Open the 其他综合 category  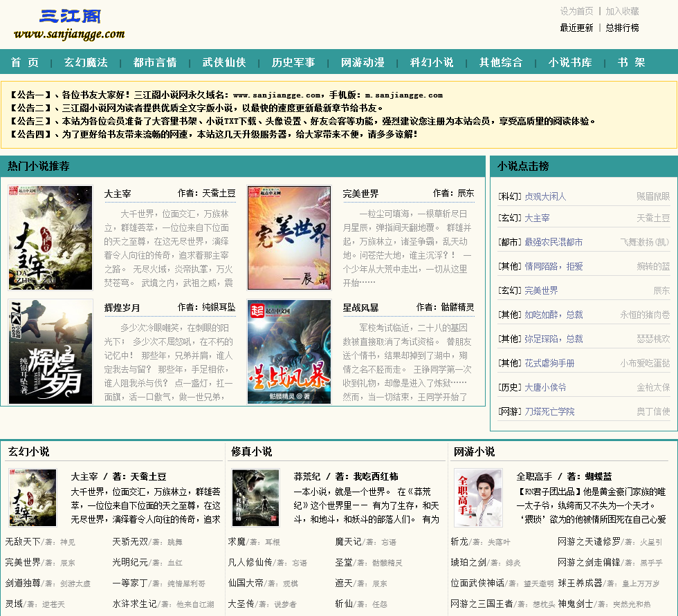click(501, 62)
